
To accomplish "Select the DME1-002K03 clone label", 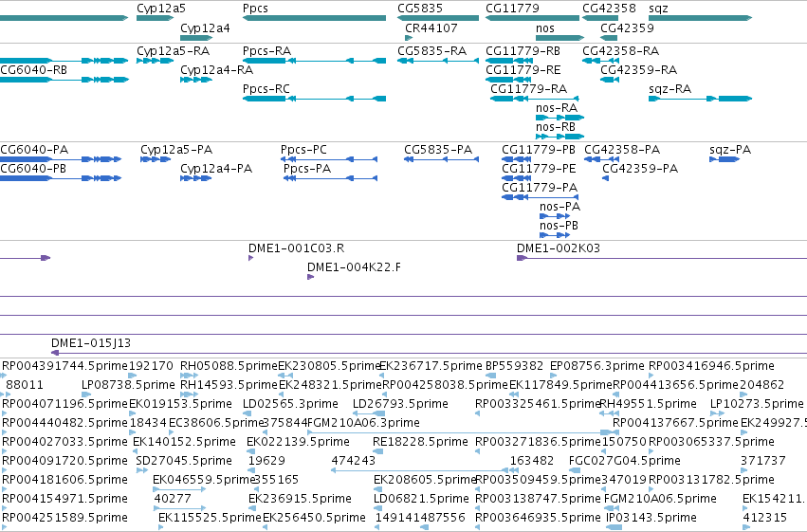I will pos(559,248).
